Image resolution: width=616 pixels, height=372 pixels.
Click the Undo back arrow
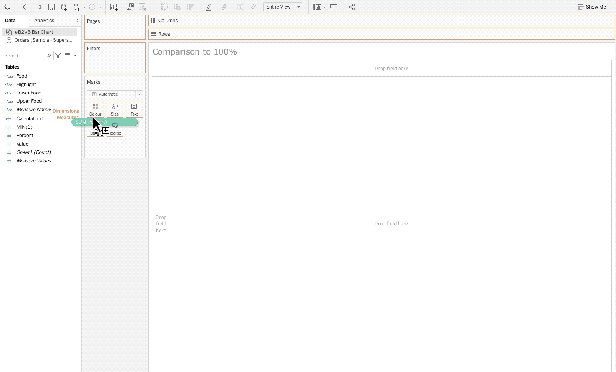pos(25,7)
